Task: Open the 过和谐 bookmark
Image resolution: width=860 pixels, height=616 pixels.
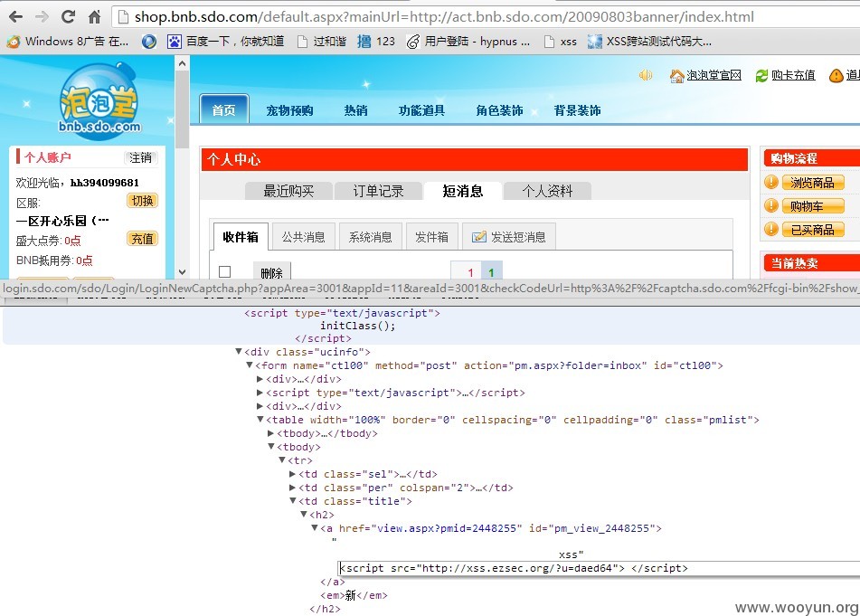Action: tap(321, 41)
